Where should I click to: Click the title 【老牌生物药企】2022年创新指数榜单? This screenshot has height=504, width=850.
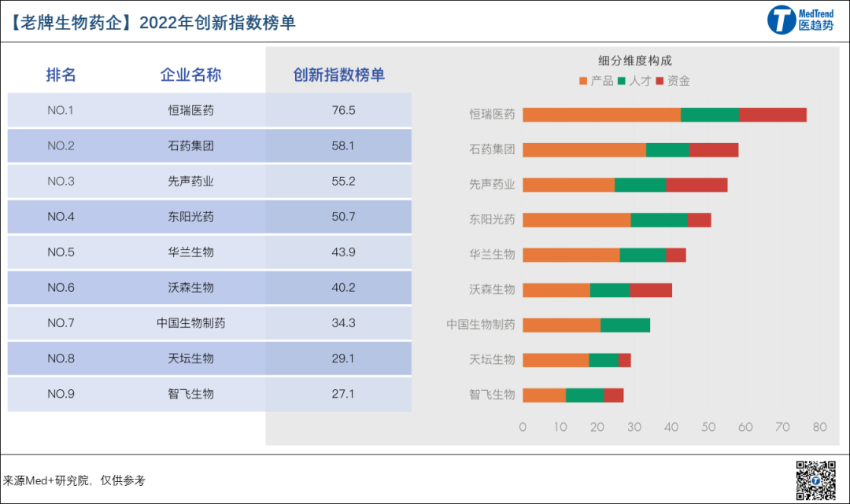pyautogui.click(x=151, y=23)
